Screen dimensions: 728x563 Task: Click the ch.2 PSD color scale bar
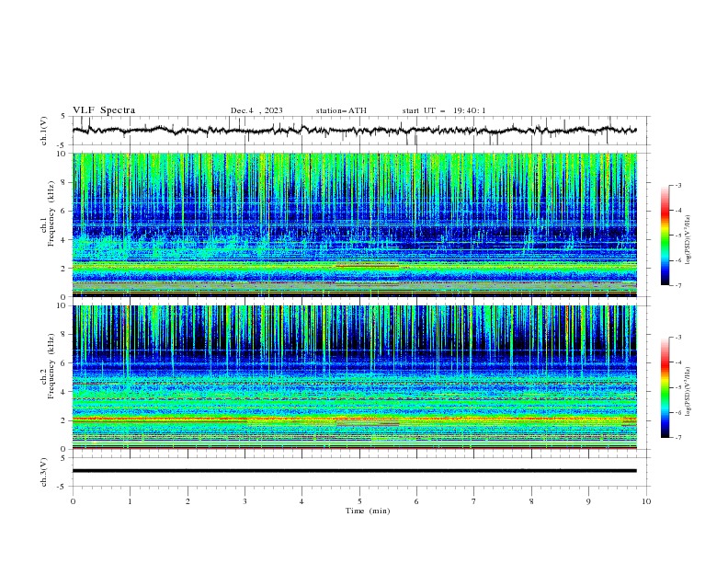665,387
